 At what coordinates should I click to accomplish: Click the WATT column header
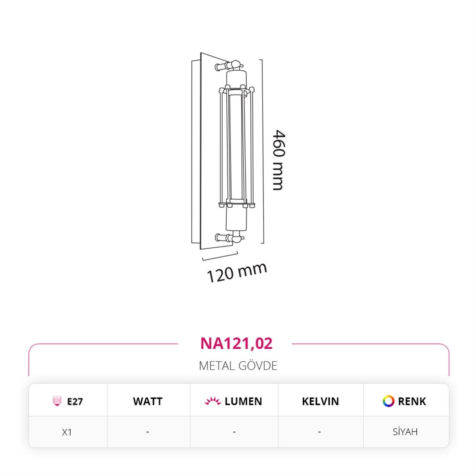click(x=147, y=401)
